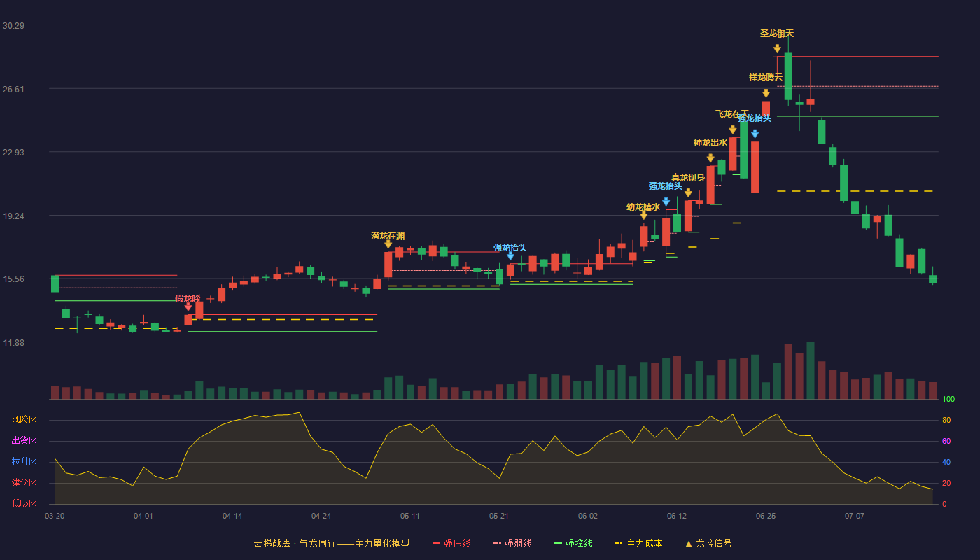Click the yellow arrow beneath 飞龙在天
The height and width of the screenshot is (560, 980).
pos(732,129)
